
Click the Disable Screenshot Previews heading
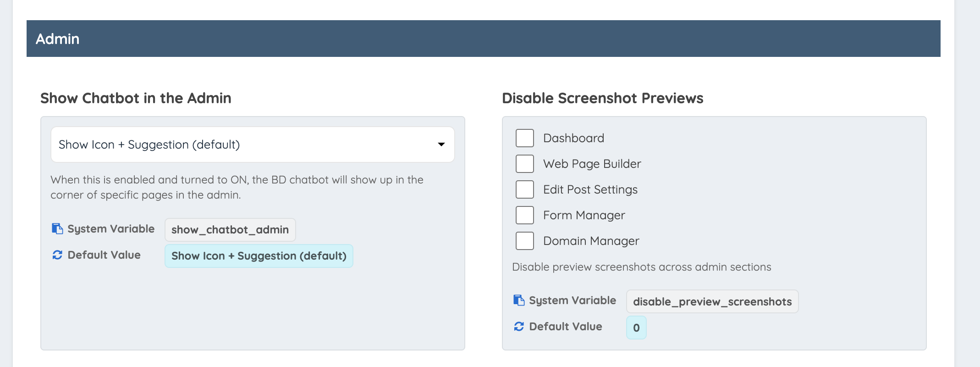[x=603, y=98]
